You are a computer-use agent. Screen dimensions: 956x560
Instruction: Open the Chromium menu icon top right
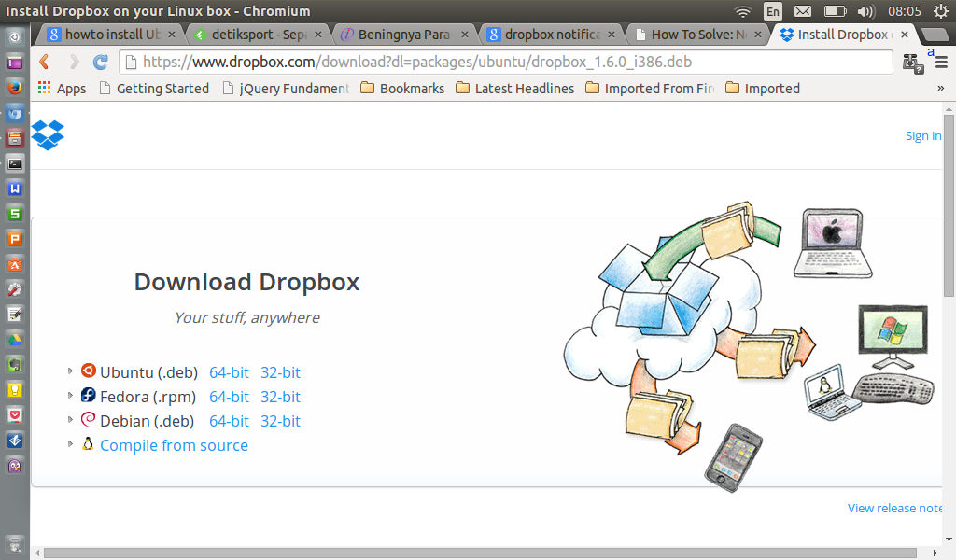pos(943,63)
